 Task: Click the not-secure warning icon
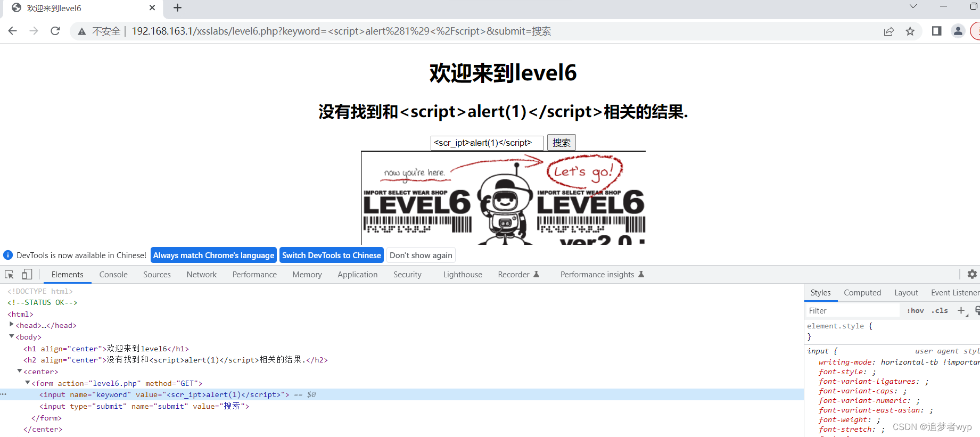pyautogui.click(x=81, y=31)
